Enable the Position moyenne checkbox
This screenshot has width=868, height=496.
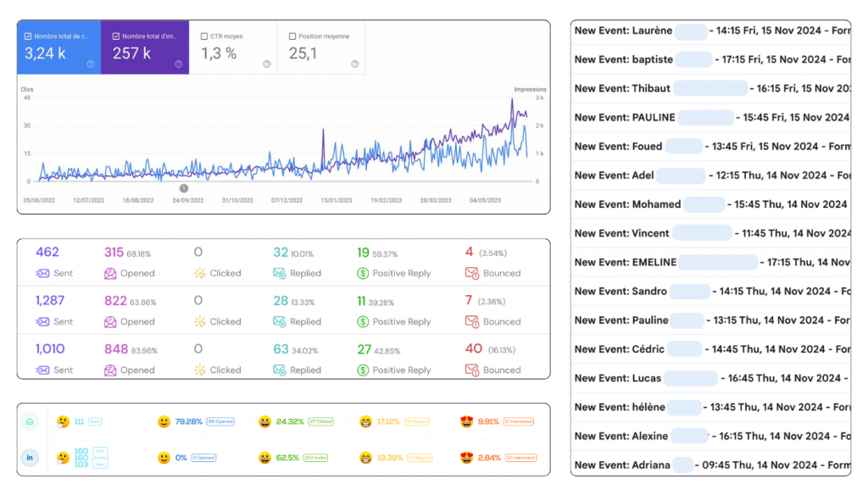coord(292,36)
